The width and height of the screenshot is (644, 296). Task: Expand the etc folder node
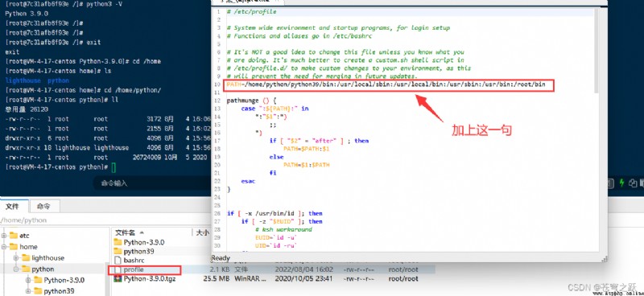(4, 236)
